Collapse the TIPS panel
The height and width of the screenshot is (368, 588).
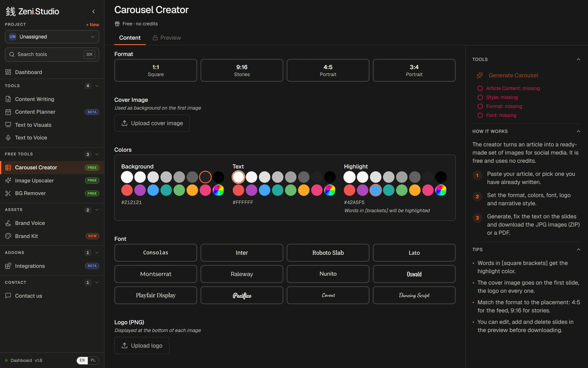(579, 249)
